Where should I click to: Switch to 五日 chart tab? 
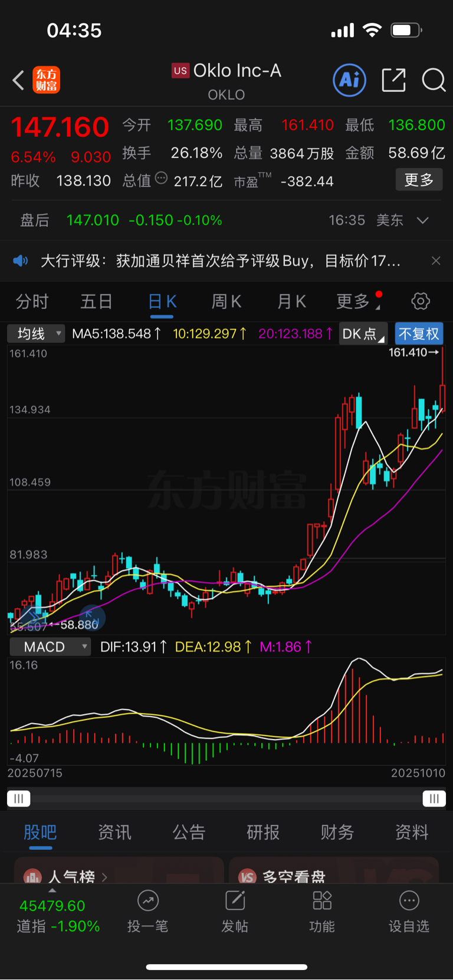[96, 301]
